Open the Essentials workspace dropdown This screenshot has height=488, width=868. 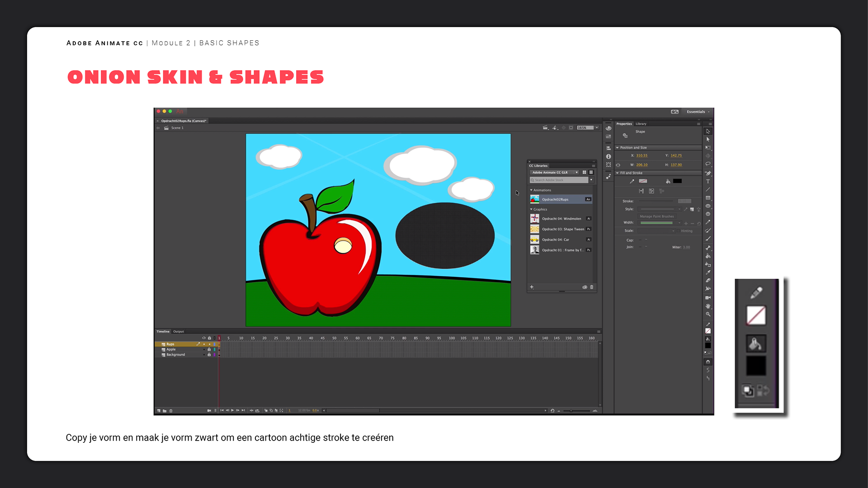pos(698,112)
